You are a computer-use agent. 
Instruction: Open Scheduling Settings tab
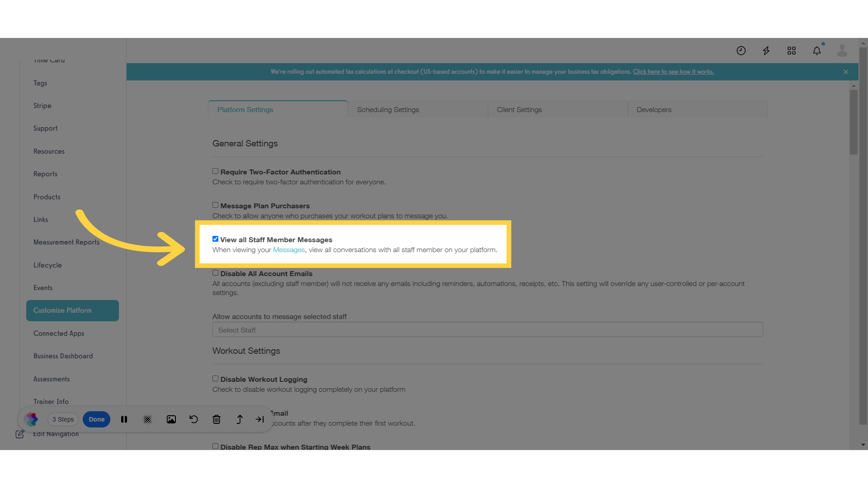point(387,109)
